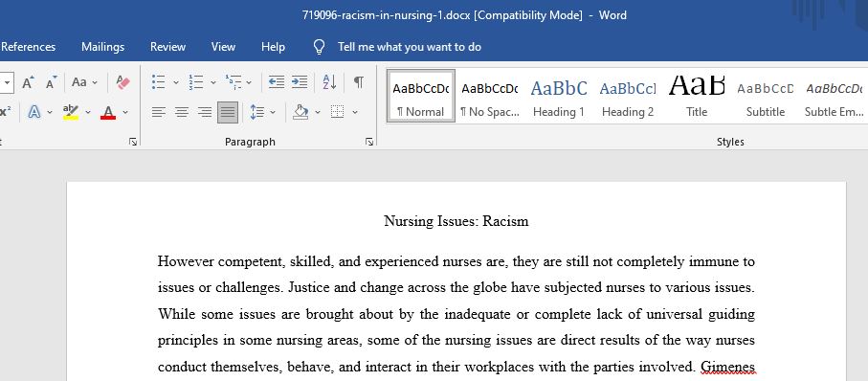Click Increase Indent icon
This screenshot has height=381, width=868.
[x=300, y=82]
